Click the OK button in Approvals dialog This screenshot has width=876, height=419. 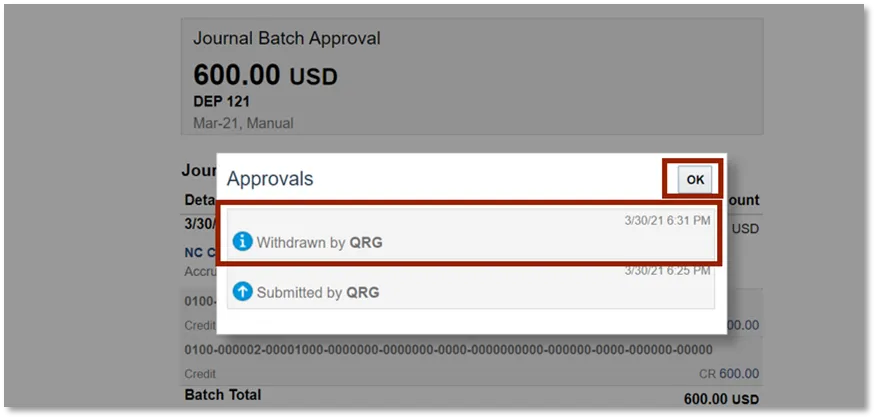coord(695,180)
